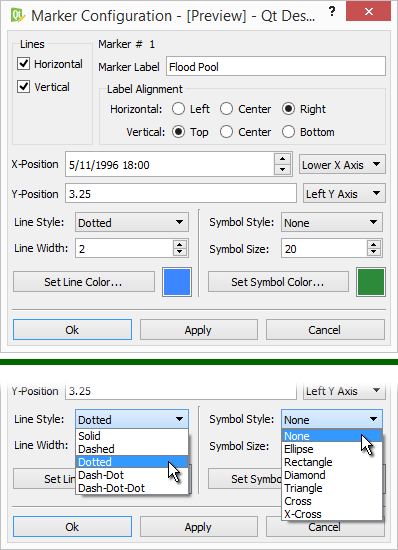
Task: Decrease Symbol Size with the down arrow
Action: pos(374,252)
